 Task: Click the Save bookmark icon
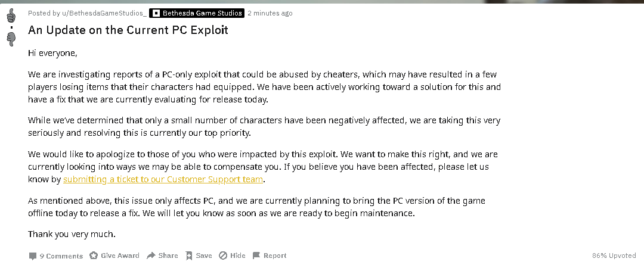(x=189, y=256)
